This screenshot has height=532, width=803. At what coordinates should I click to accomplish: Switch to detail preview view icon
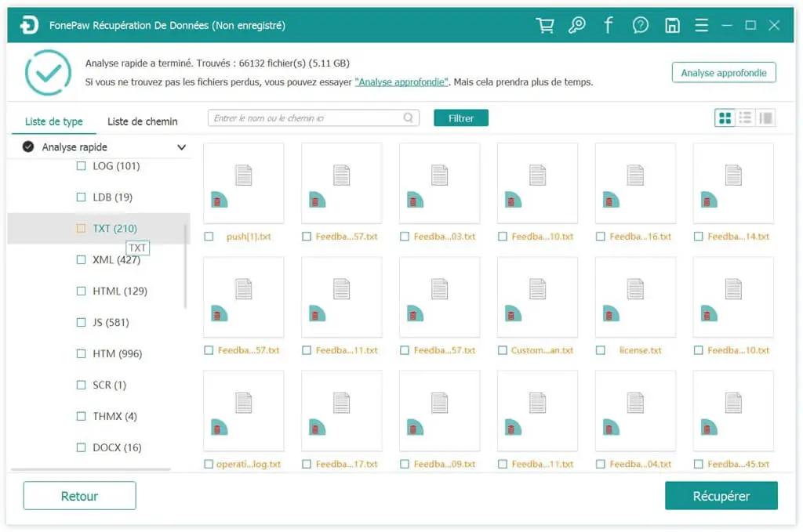pyautogui.click(x=765, y=118)
